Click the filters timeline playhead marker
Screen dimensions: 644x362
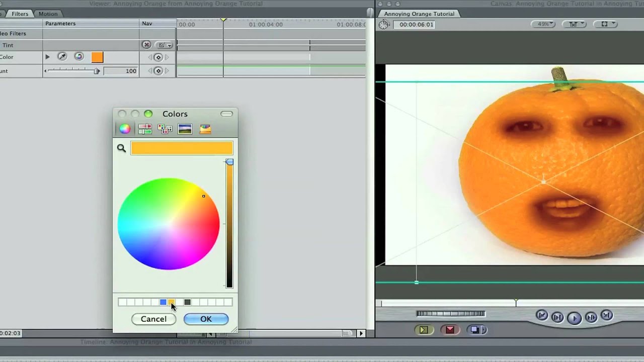(x=224, y=20)
